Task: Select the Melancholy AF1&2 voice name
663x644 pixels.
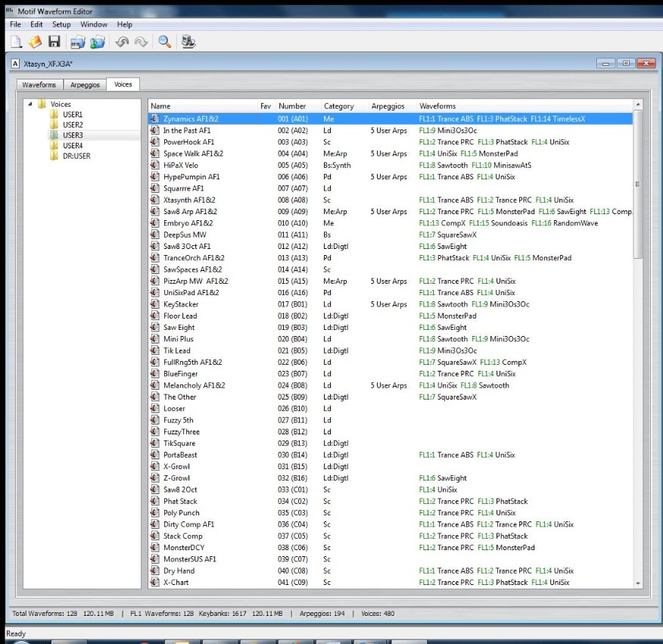Action: click(x=195, y=385)
